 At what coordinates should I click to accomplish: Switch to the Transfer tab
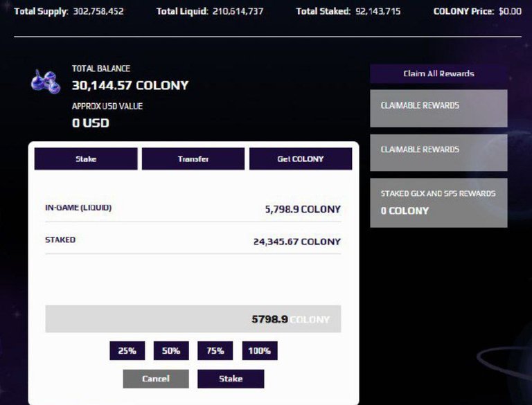[x=193, y=159]
